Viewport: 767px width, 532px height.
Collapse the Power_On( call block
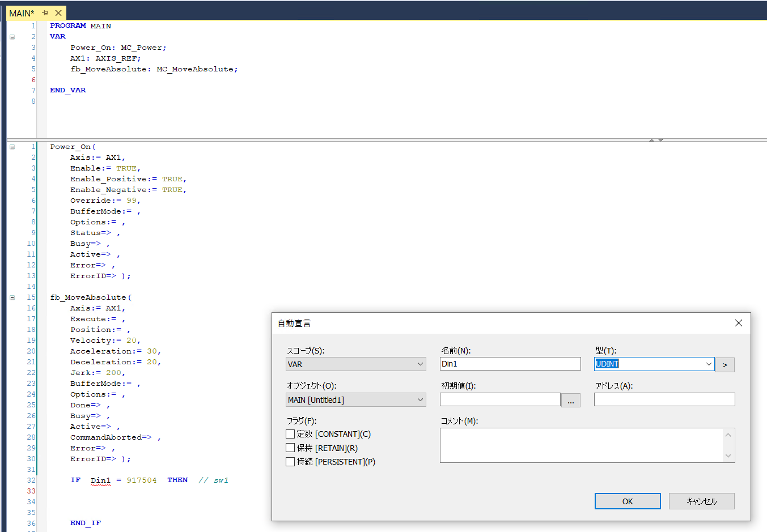click(12, 147)
